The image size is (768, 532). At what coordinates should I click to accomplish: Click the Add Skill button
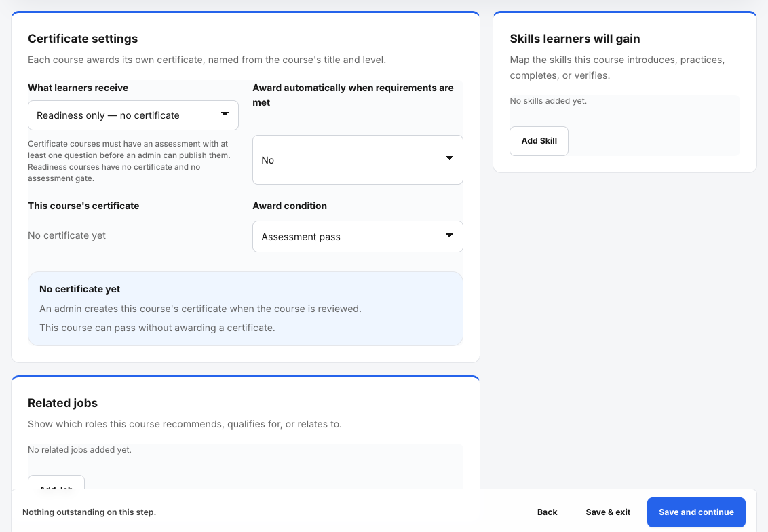coord(539,141)
